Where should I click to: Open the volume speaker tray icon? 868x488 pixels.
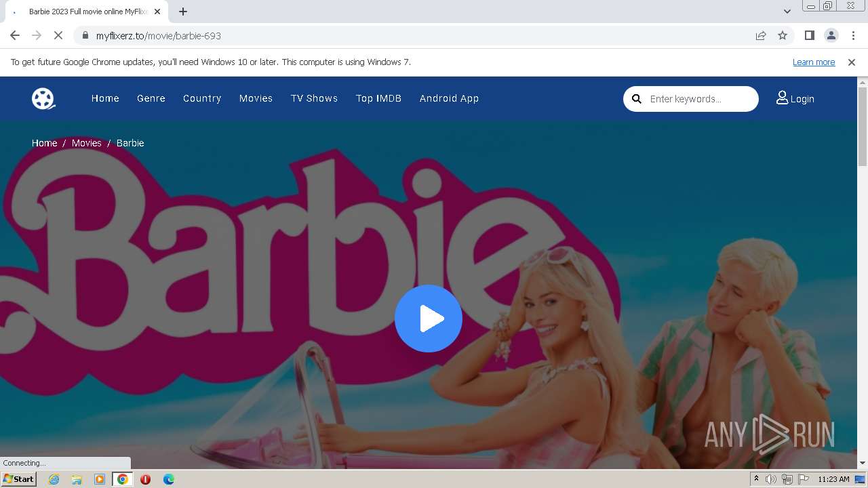point(771,479)
